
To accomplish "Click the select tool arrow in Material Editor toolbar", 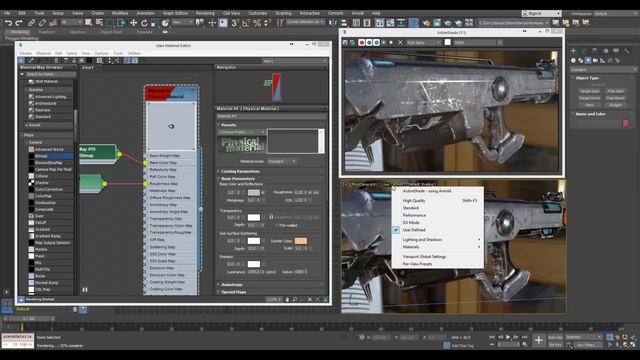I will (x=21, y=60).
